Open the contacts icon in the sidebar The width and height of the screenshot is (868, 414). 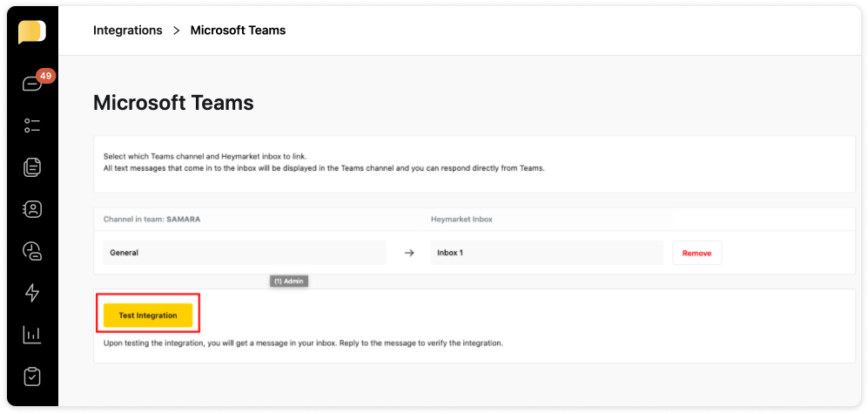[32, 209]
